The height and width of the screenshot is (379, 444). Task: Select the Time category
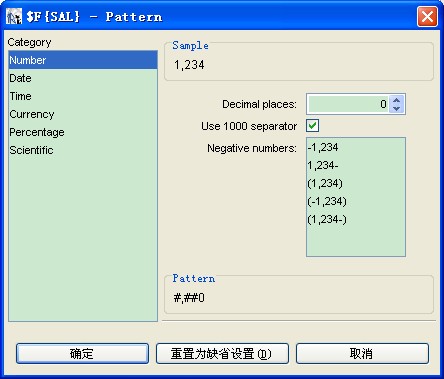coord(83,96)
